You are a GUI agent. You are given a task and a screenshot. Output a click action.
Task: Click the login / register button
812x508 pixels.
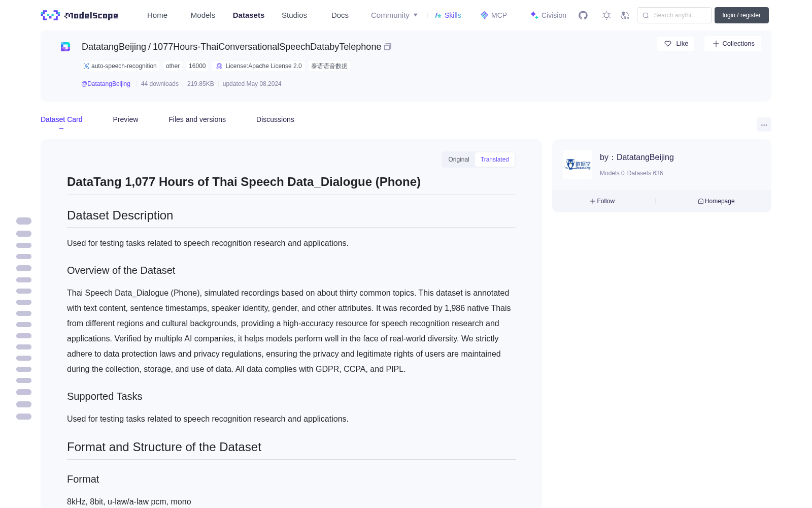(x=741, y=15)
